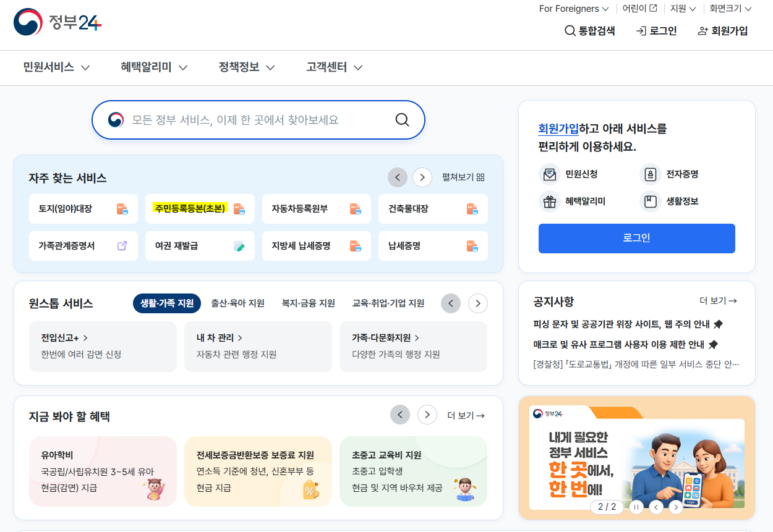Open 더 보기 next to 공지사항
This screenshot has width=773, height=532.
tap(719, 300)
